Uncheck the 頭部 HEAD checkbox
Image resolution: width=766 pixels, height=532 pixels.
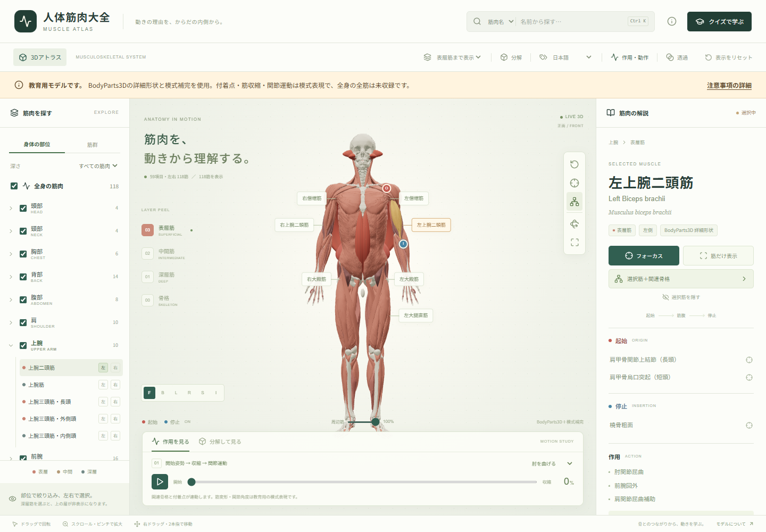point(23,208)
